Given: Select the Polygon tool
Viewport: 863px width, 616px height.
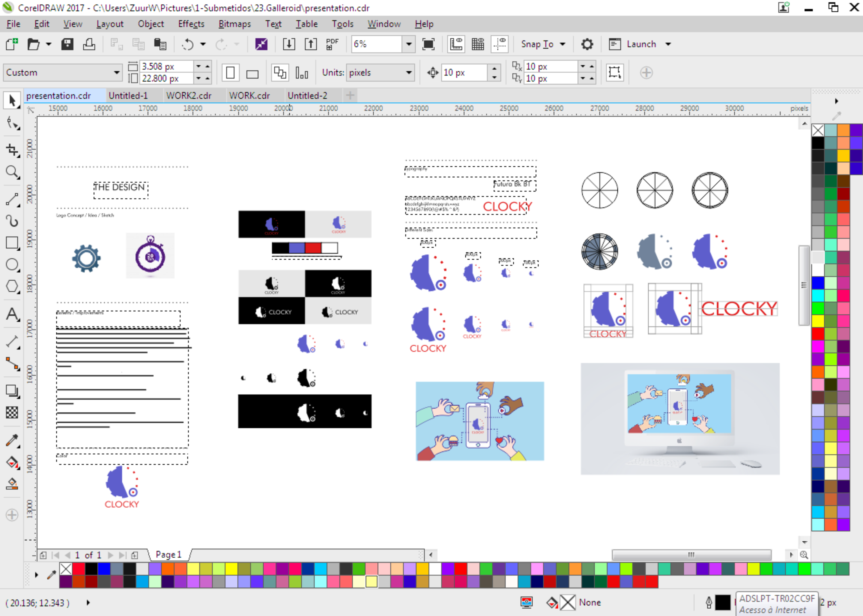Looking at the screenshot, I should pos(12,286).
